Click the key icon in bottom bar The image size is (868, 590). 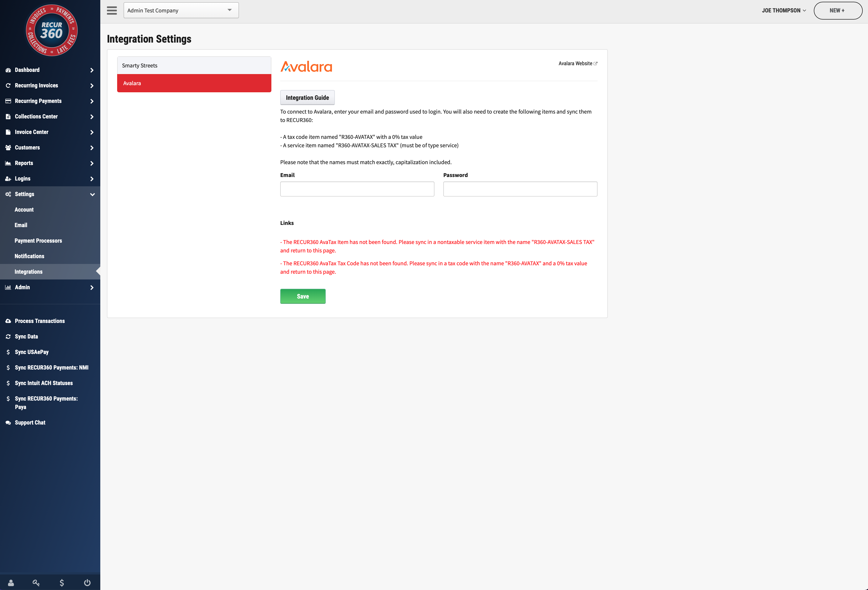(x=36, y=582)
